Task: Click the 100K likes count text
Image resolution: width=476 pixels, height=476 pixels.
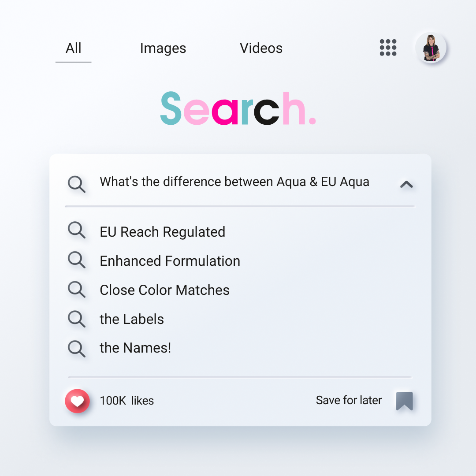Action: (126, 401)
